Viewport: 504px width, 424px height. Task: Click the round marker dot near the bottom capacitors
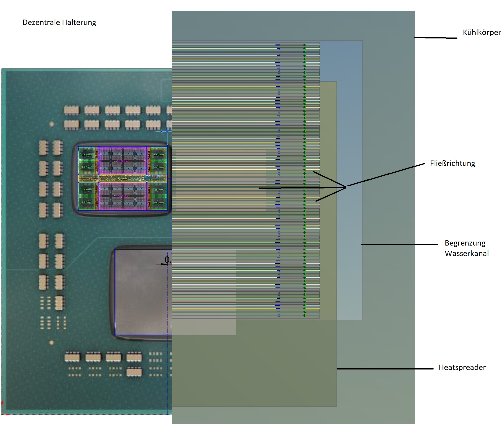point(51,342)
